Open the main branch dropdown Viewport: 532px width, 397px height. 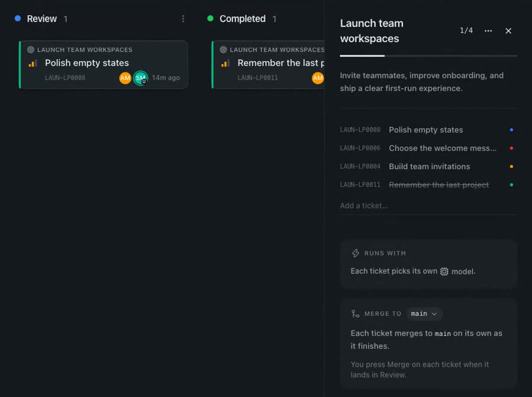(x=424, y=314)
